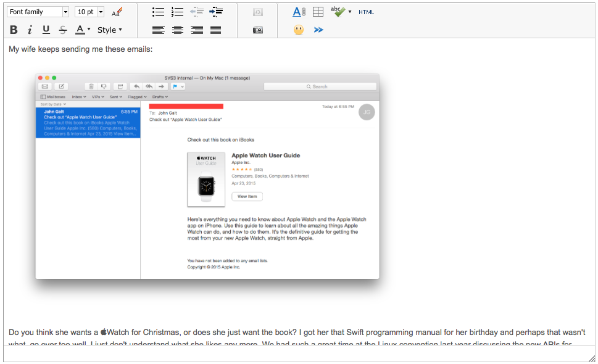Center align the text
Screen dimensions: 598x364
pyautogui.click(x=177, y=30)
